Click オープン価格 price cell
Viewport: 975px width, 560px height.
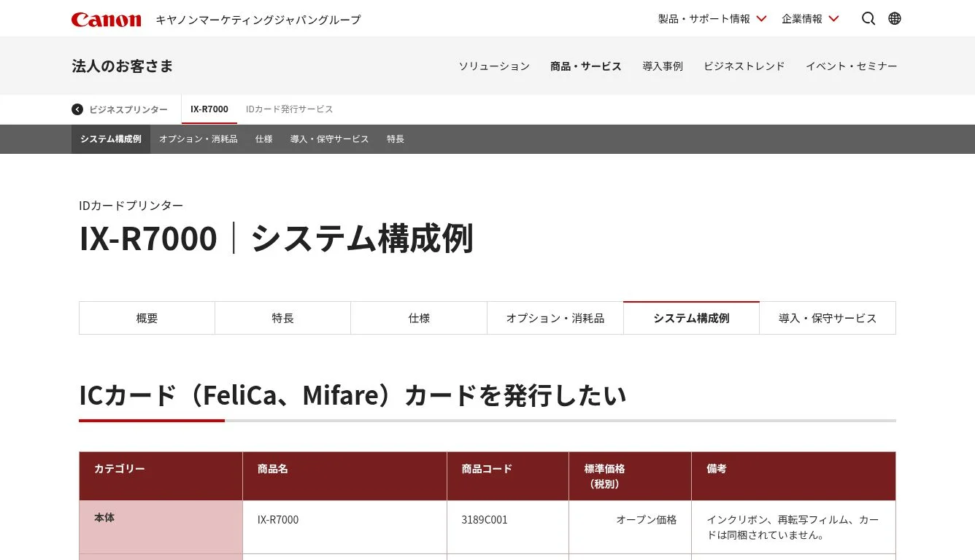pos(631,527)
